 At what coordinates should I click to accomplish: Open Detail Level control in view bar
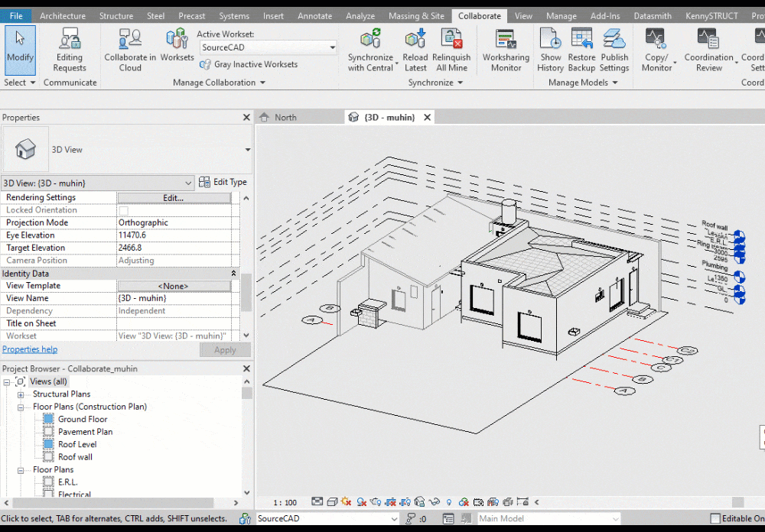(x=317, y=501)
